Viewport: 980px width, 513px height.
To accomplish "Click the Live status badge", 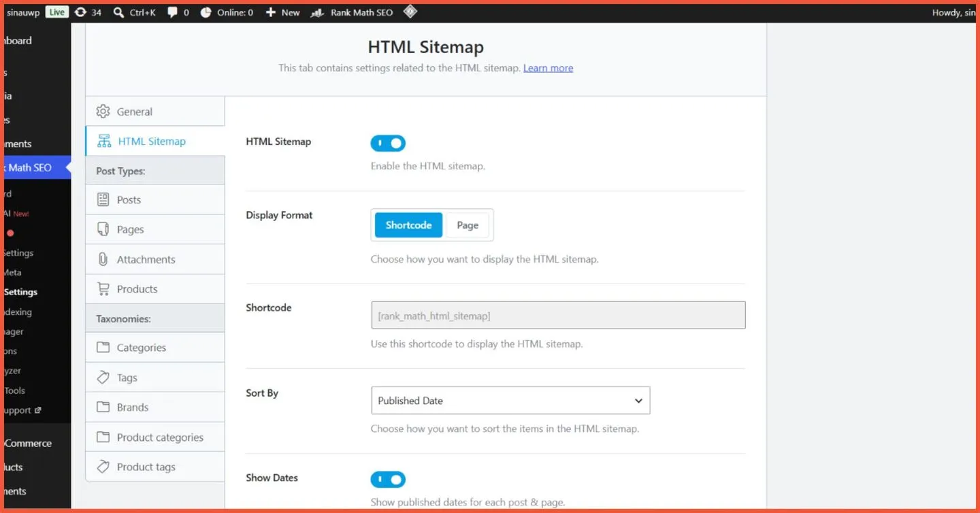I will (x=57, y=12).
